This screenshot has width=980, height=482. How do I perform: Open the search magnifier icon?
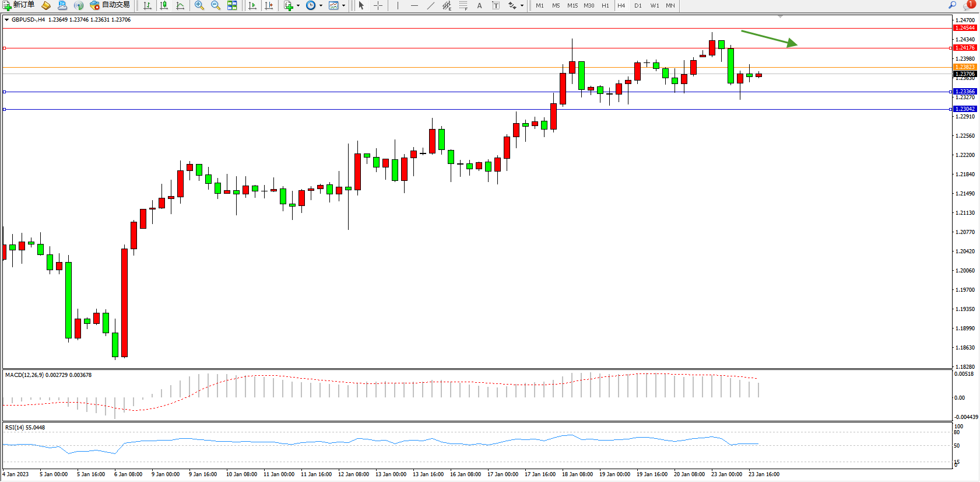click(x=953, y=5)
